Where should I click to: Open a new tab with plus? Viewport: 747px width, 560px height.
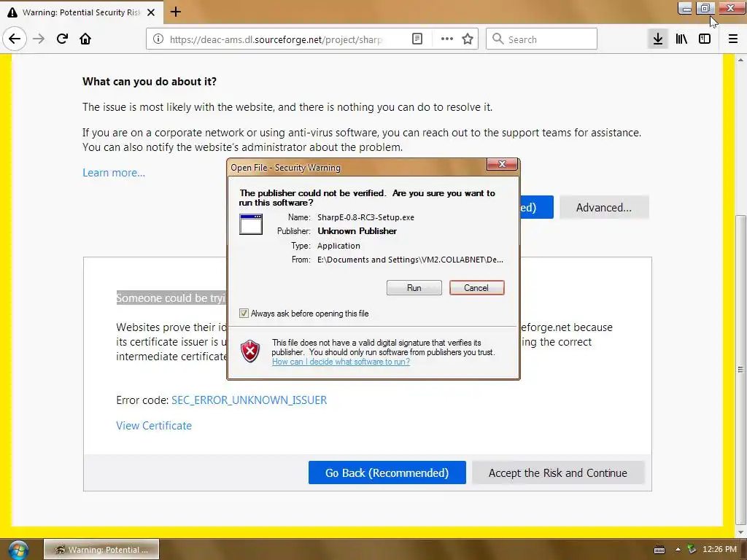(176, 12)
